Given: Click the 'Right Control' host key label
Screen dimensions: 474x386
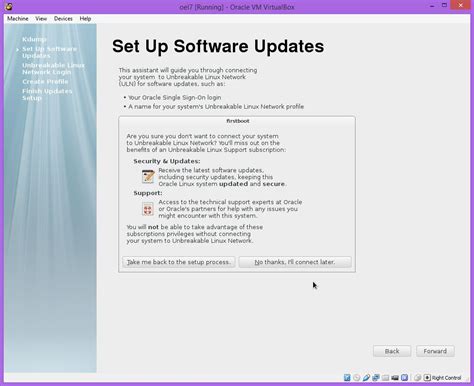Looking at the screenshot, I should tap(446, 378).
